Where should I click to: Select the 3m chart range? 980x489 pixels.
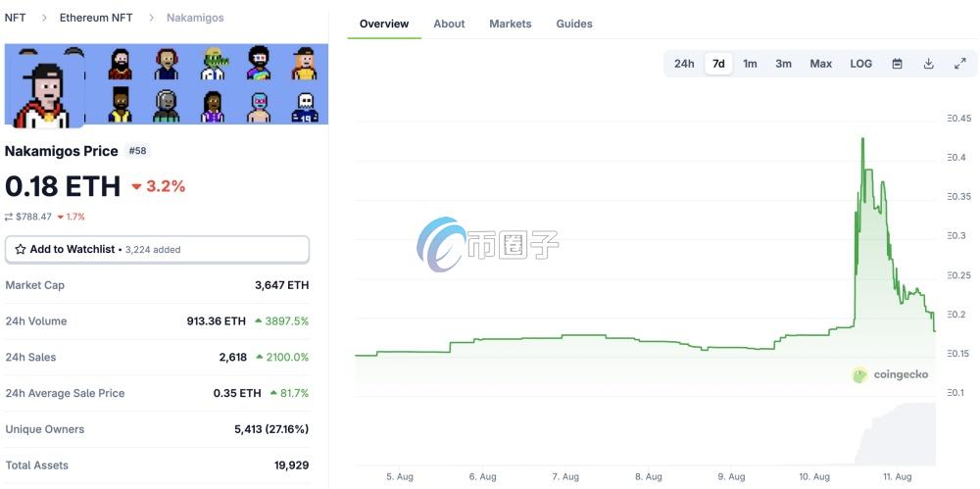click(x=783, y=64)
